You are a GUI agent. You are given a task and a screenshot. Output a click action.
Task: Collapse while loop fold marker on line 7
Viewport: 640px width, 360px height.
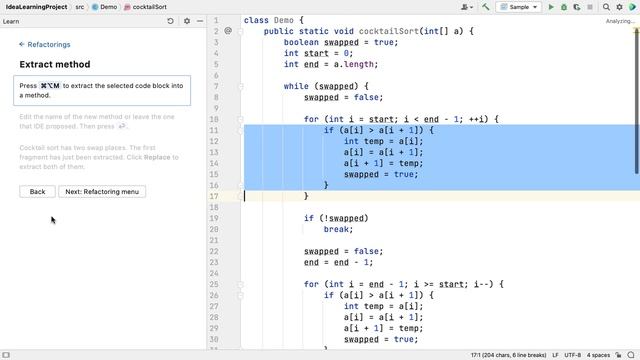240,87
